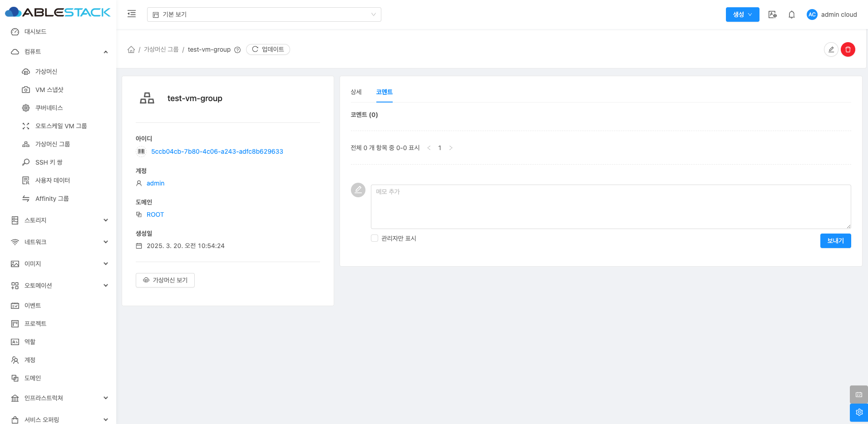Open 대시보드 dashboard in the sidebar

[x=58, y=32]
